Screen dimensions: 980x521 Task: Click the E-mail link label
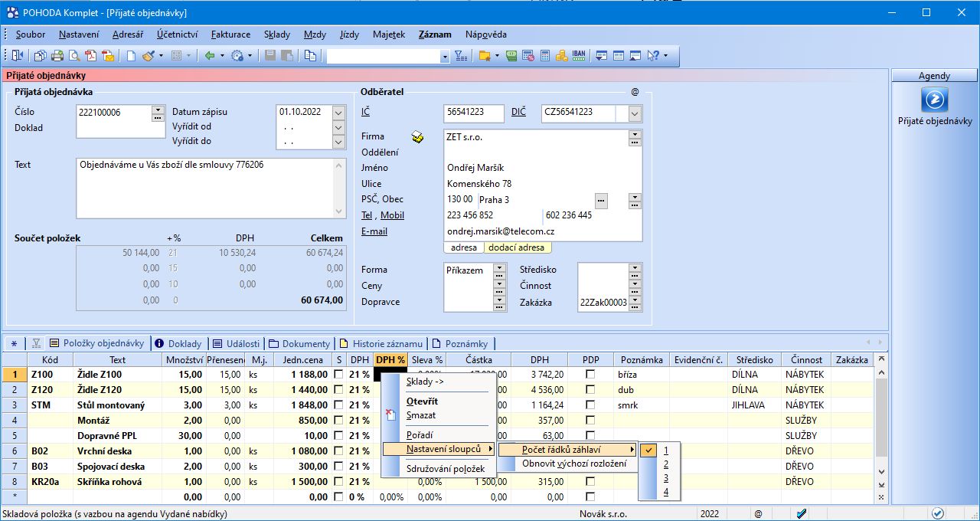(x=374, y=231)
